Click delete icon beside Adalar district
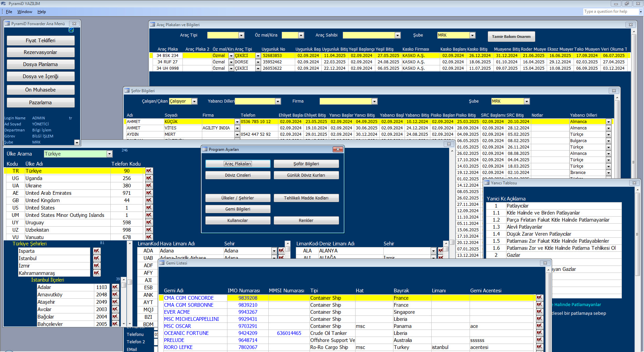The image size is (644, 352). click(x=115, y=287)
